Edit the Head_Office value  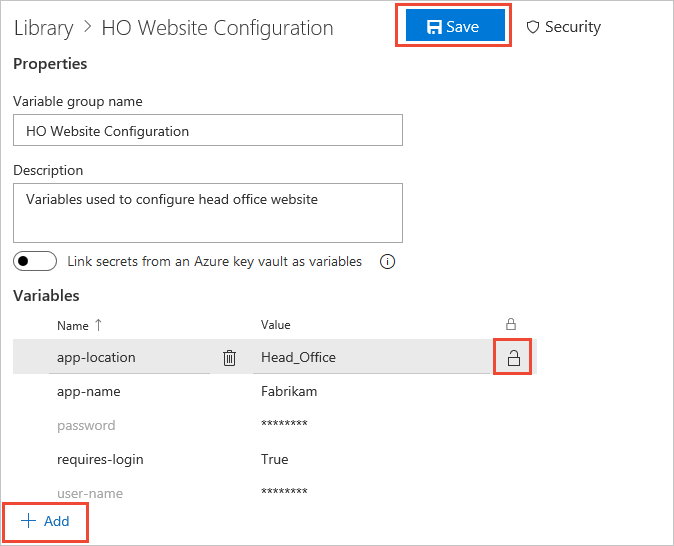(x=298, y=358)
